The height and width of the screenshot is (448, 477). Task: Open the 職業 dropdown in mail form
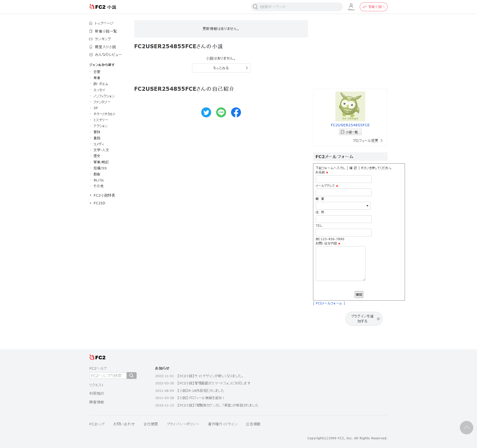click(343, 206)
